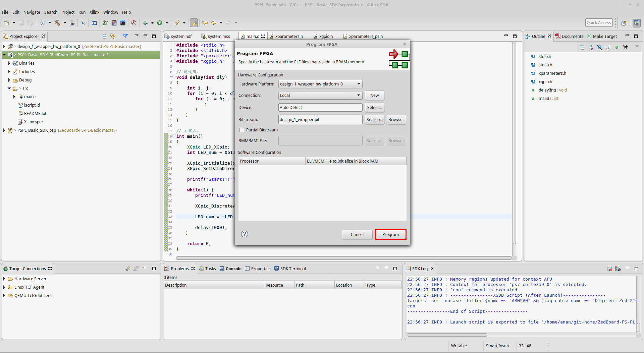Expand the Debug folder
This screenshot has height=353, width=644.
9,80
